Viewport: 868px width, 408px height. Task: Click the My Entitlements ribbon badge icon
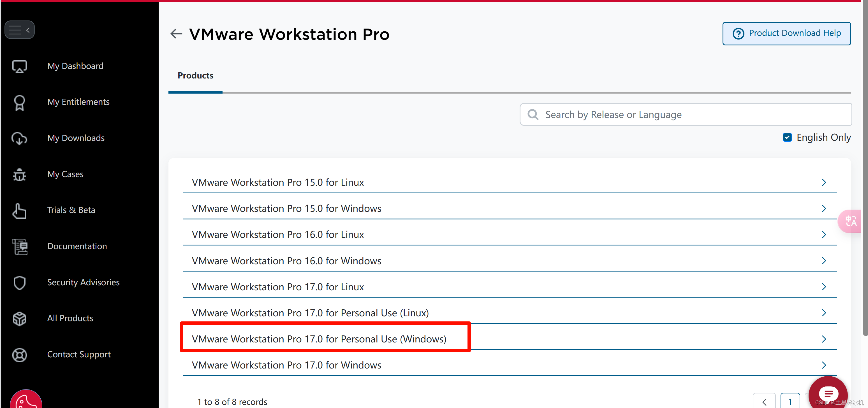pyautogui.click(x=19, y=103)
